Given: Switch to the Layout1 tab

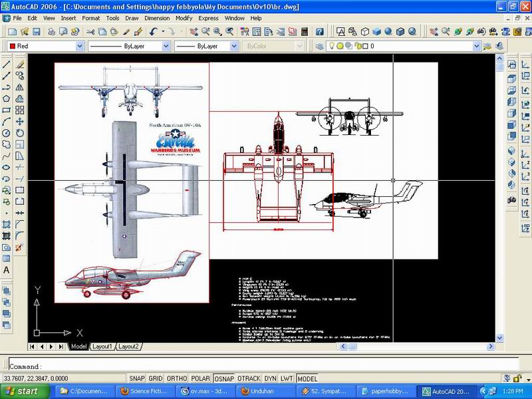Looking at the screenshot, I should (x=102, y=346).
